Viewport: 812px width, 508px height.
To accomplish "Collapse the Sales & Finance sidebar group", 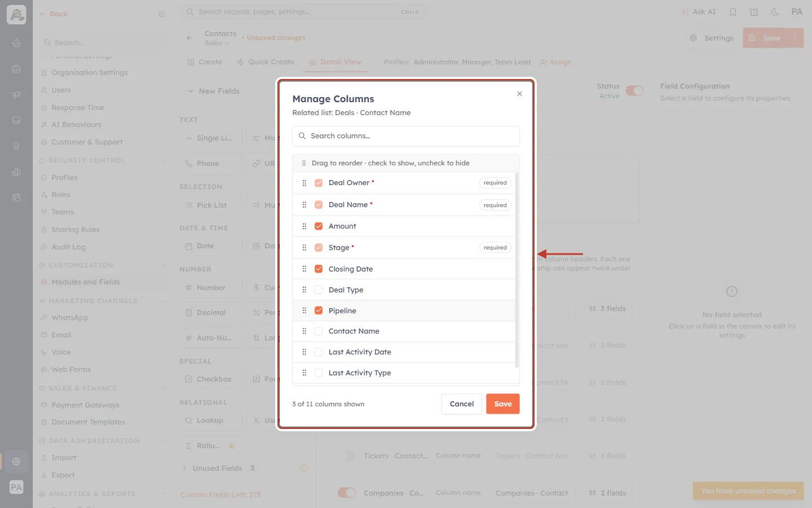I will tap(163, 388).
